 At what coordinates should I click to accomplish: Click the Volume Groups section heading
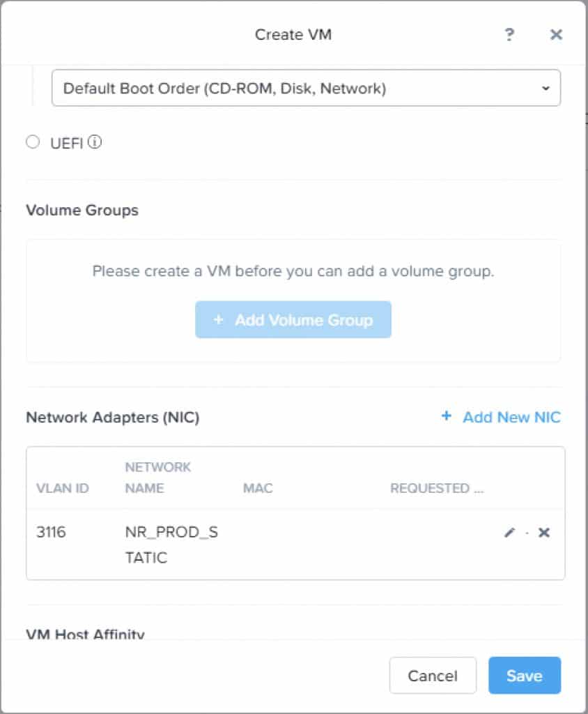82,211
